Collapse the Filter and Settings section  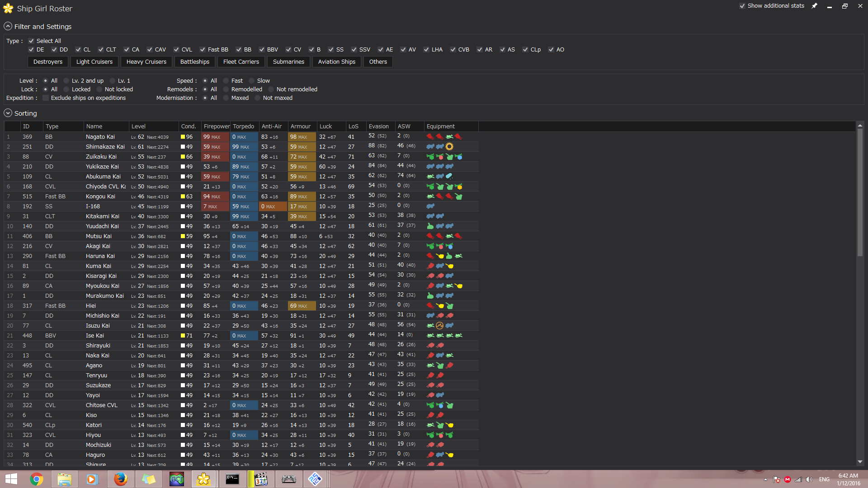[8, 26]
